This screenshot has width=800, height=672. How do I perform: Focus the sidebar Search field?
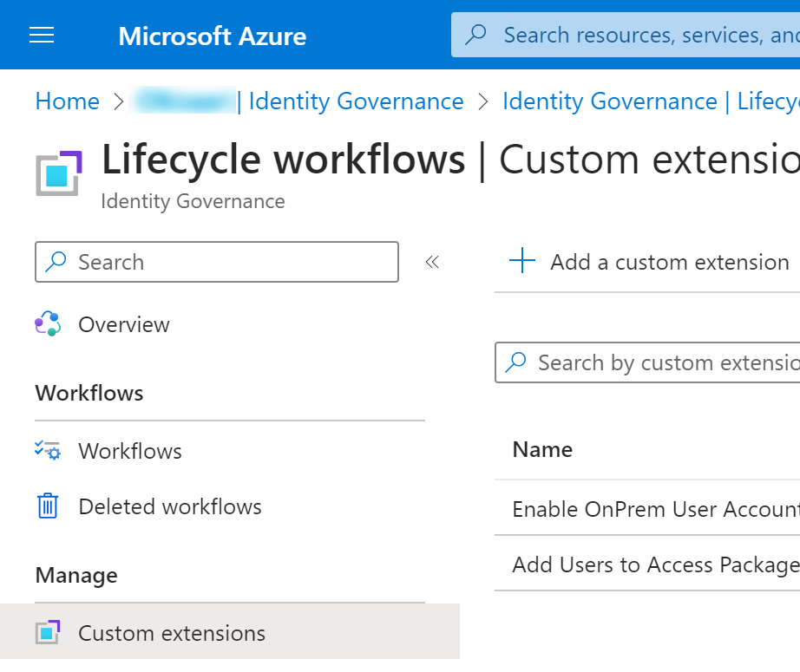pyautogui.click(x=217, y=262)
